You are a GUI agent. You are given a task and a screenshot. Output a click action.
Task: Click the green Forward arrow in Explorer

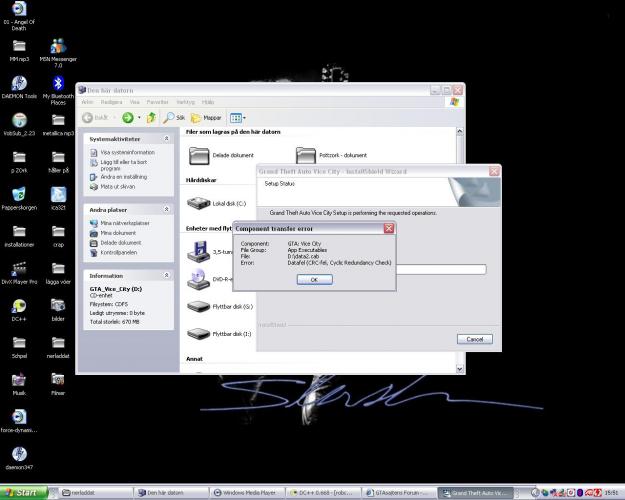click(128, 118)
